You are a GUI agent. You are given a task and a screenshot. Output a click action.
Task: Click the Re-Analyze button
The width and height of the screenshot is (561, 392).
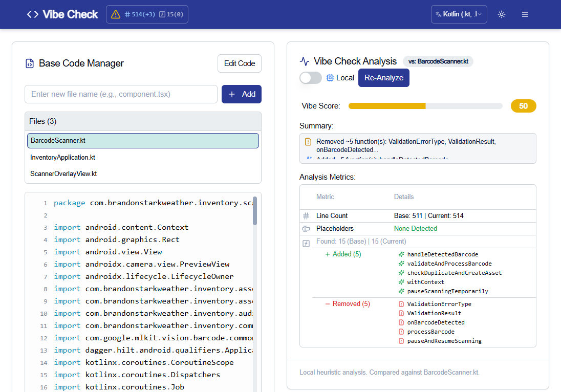[383, 78]
